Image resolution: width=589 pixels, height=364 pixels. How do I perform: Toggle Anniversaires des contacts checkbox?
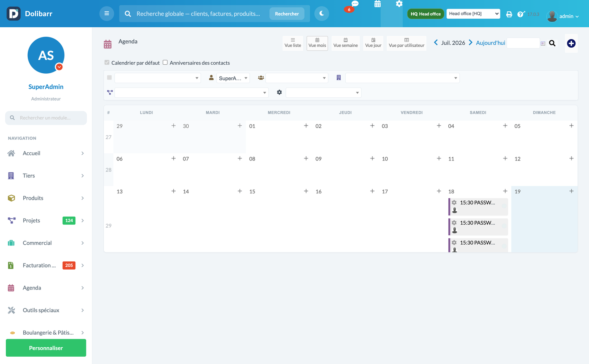coord(165,62)
